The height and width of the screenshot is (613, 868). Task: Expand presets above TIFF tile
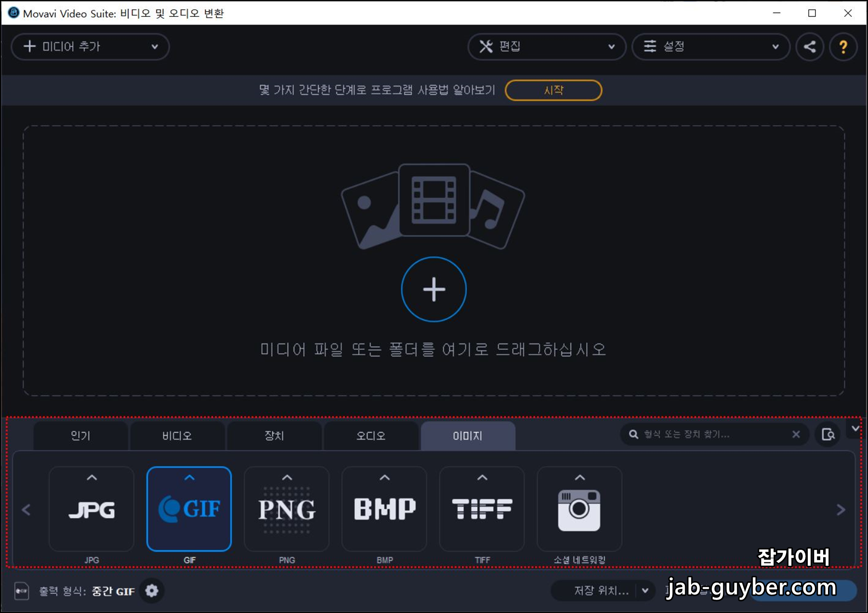pyautogui.click(x=482, y=478)
